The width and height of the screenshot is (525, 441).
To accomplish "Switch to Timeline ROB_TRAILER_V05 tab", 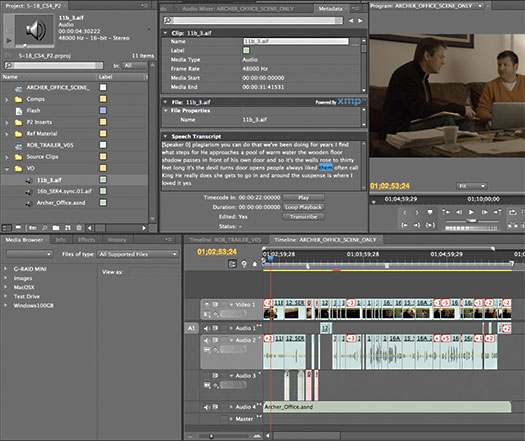I will (225, 240).
